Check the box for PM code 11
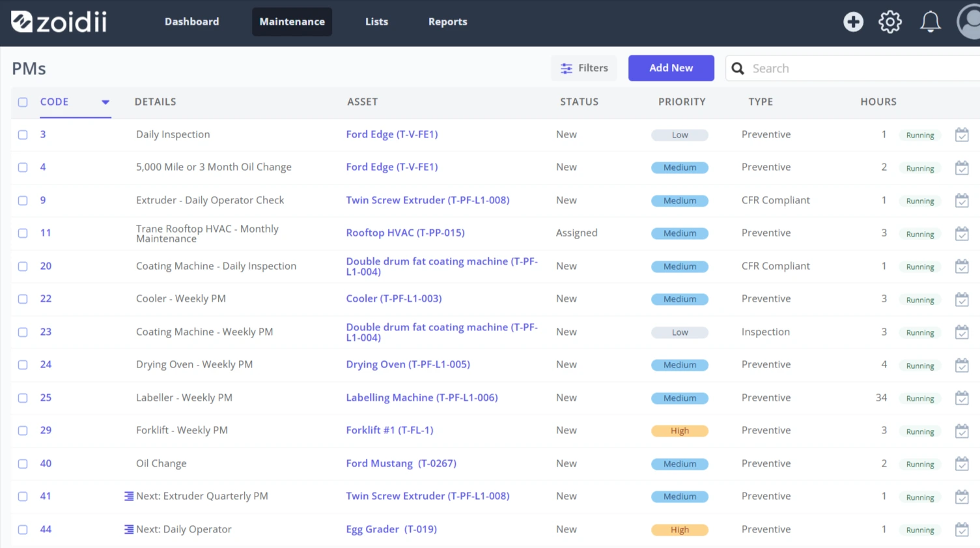Viewport: 980px width, 548px height. (x=23, y=233)
